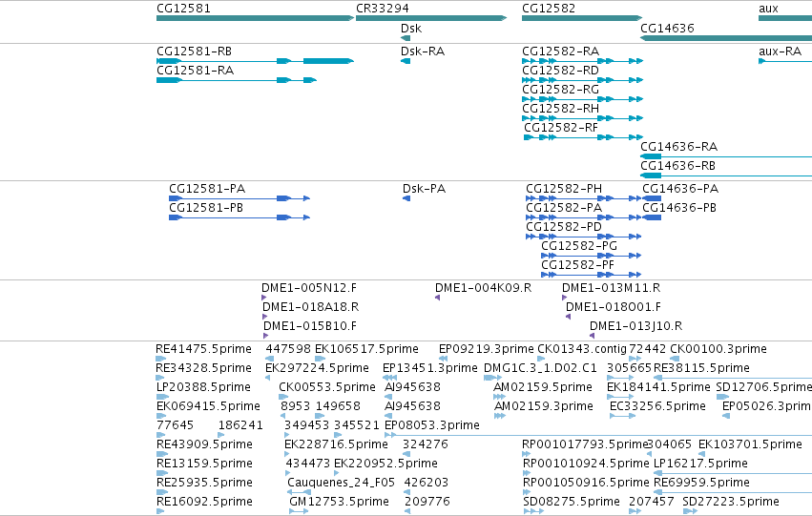Select the SD08275.5prime EST label
The image size is (812, 516).
click(572, 502)
